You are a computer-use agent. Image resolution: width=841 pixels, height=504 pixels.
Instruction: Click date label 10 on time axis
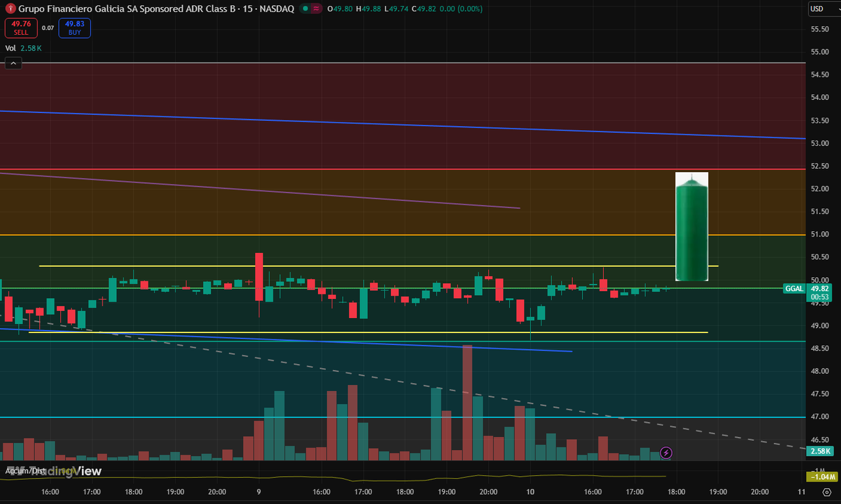530,492
